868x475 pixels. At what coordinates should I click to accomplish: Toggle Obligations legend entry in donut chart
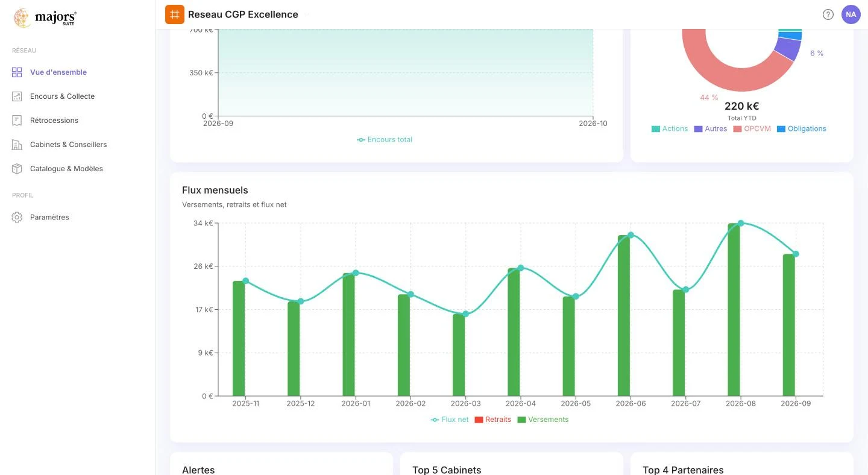tap(802, 129)
